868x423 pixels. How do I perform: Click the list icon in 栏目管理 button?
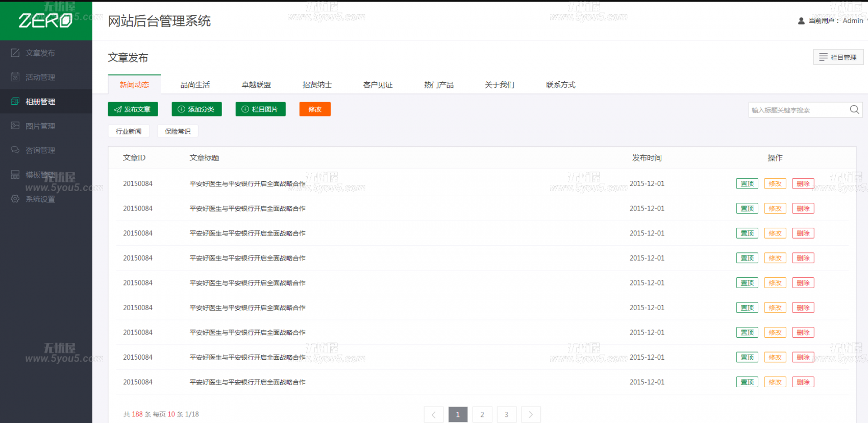(x=823, y=57)
